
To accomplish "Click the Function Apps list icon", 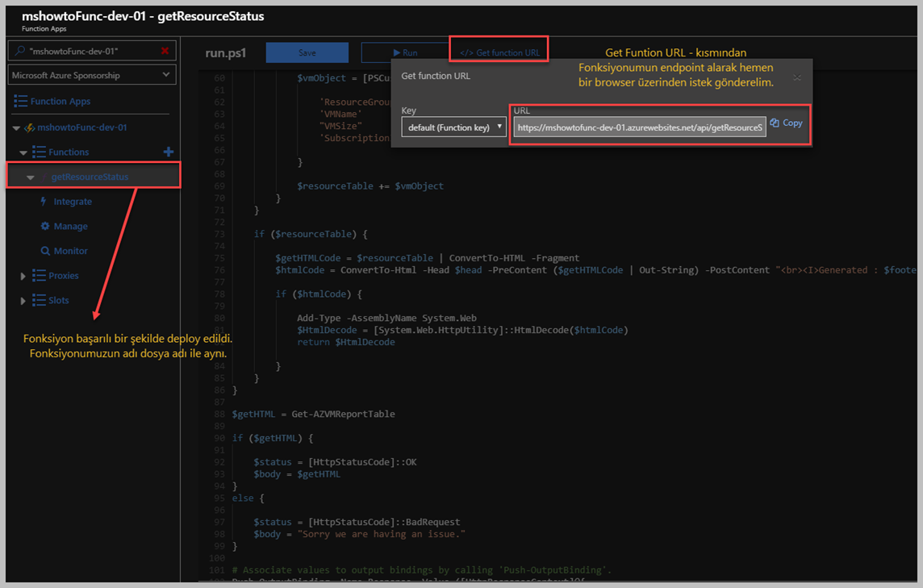I will 21,102.
